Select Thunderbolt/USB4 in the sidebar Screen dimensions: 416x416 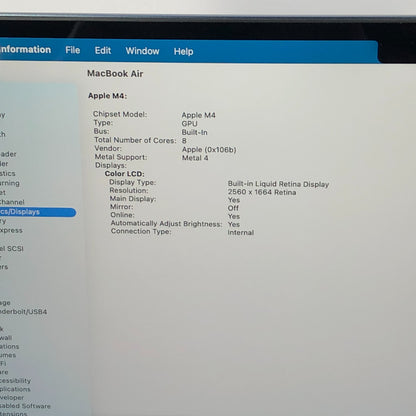point(23,312)
